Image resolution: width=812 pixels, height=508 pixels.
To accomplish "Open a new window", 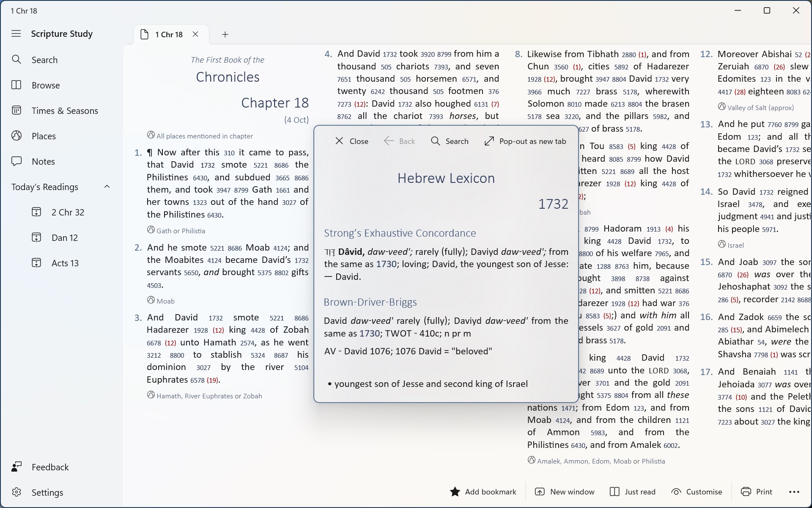I will 565,491.
